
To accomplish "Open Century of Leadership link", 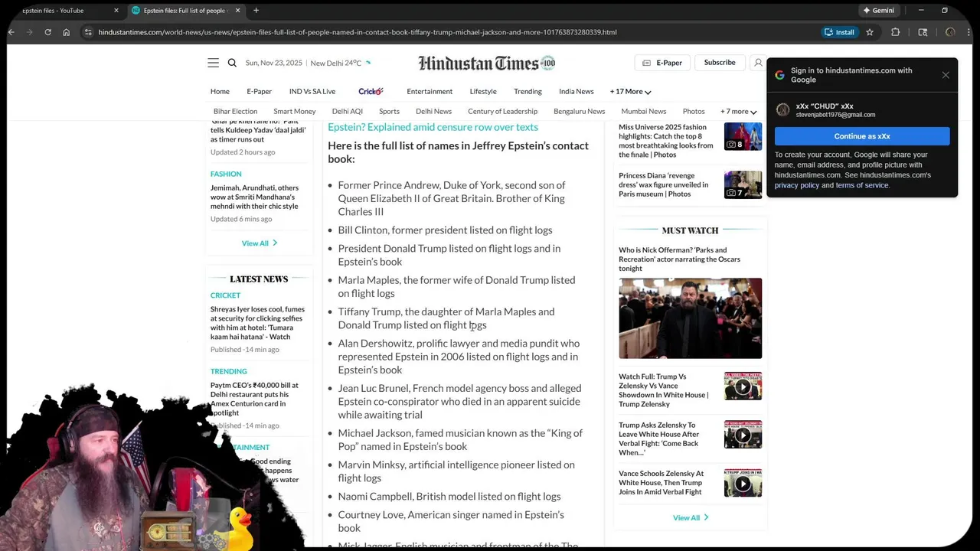I will pos(503,112).
